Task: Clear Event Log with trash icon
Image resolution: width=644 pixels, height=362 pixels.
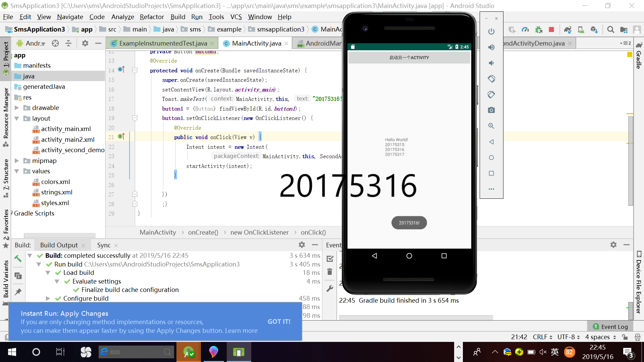Action: [330, 271]
